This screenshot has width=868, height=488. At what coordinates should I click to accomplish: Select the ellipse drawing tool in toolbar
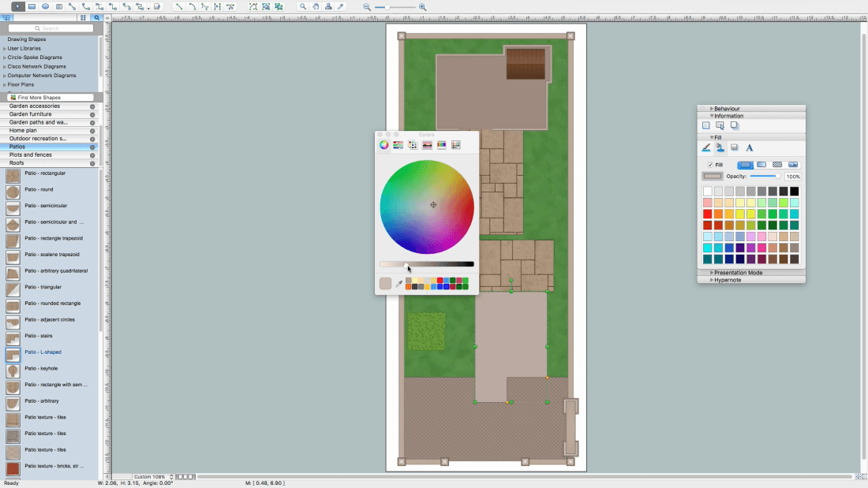coord(45,6)
